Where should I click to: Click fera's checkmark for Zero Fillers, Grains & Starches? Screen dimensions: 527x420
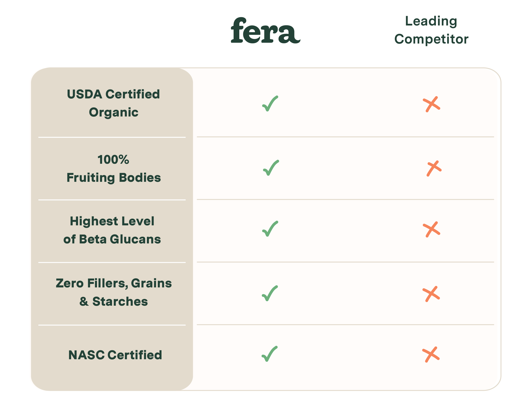pyautogui.click(x=270, y=293)
